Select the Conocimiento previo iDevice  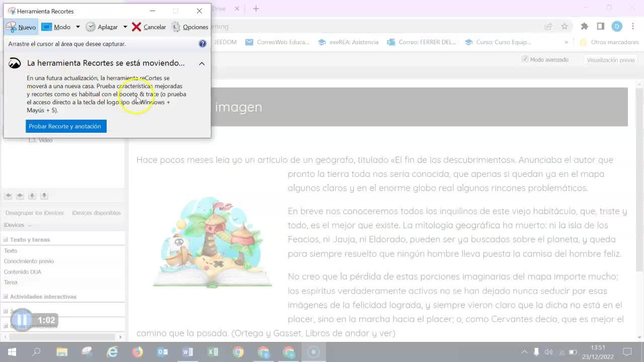(29, 261)
